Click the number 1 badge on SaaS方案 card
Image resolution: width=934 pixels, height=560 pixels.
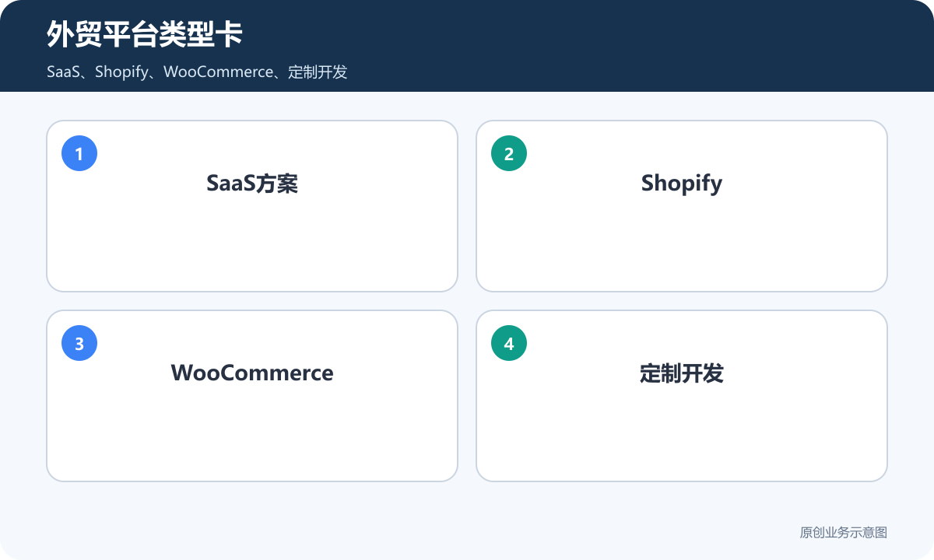[79, 153]
